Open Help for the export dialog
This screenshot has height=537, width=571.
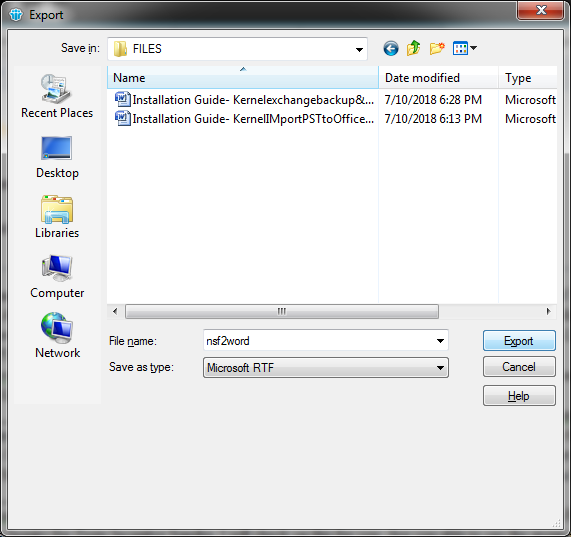(x=519, y=396)
